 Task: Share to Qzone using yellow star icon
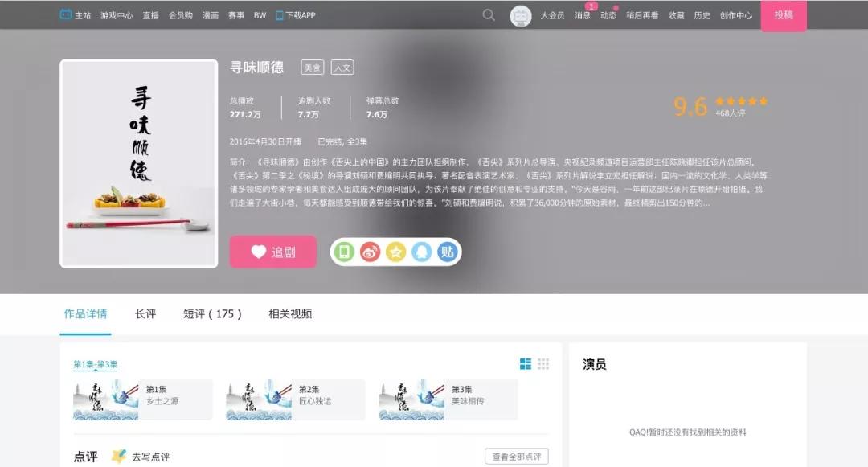coord(395,252)
